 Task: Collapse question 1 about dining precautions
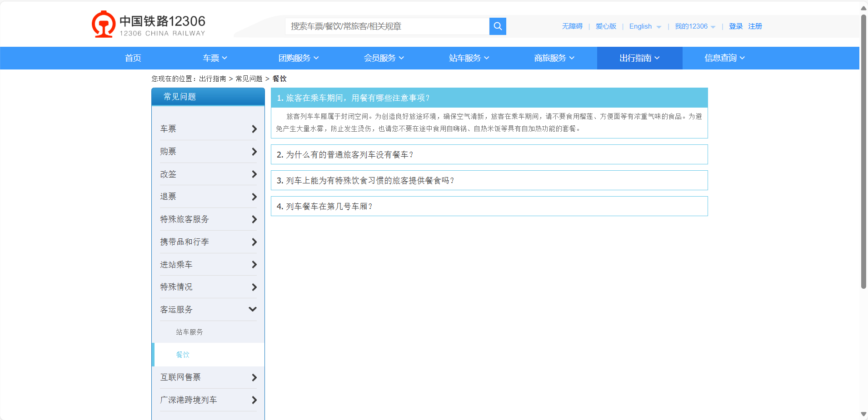(x=489, y=98)
